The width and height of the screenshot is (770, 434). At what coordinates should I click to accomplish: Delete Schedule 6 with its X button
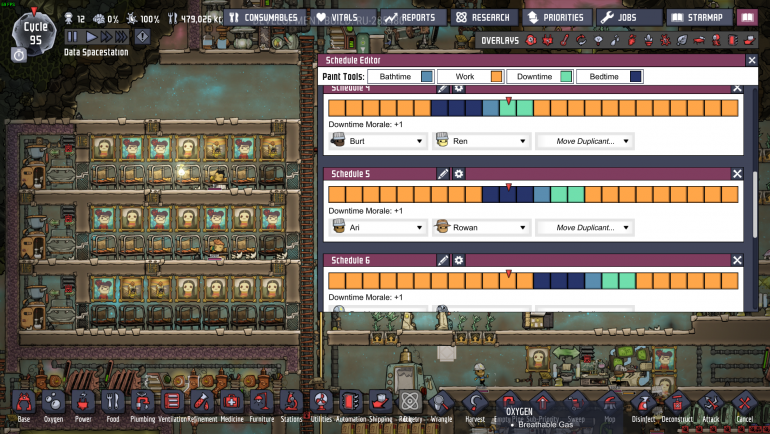coord(737,260)
